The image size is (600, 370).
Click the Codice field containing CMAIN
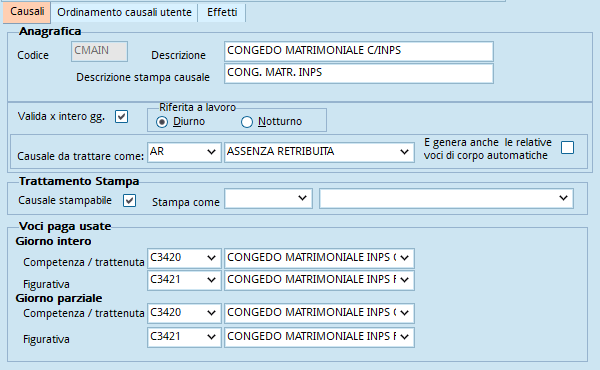(99, 51)
